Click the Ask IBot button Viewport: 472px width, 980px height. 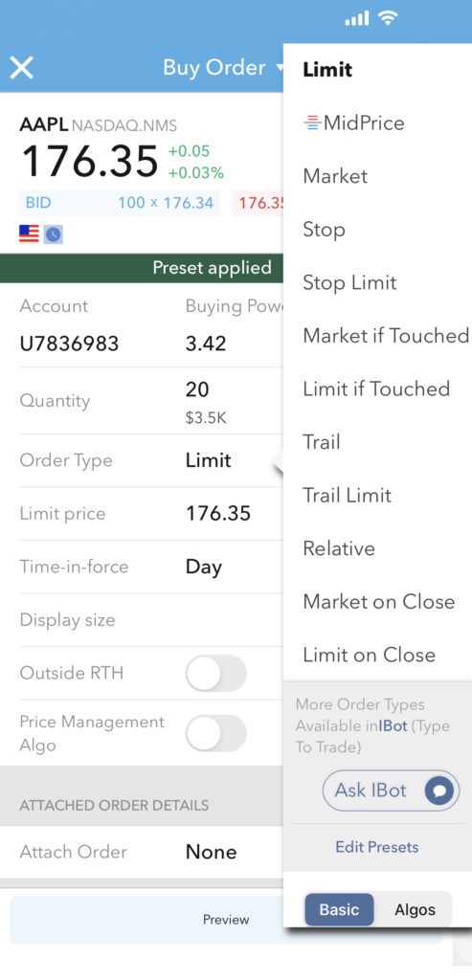point(391,791)
